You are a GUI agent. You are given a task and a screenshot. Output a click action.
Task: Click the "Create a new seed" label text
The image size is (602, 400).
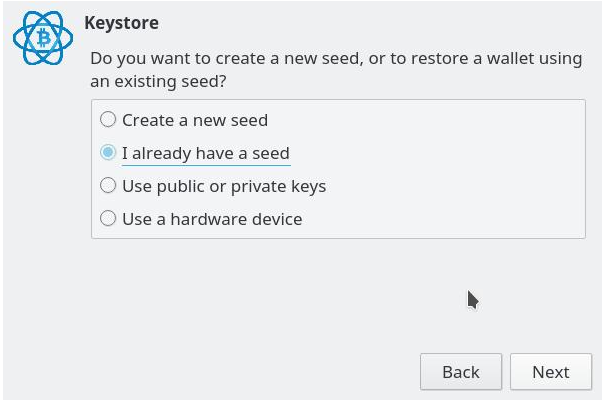(x=195, y=120)
